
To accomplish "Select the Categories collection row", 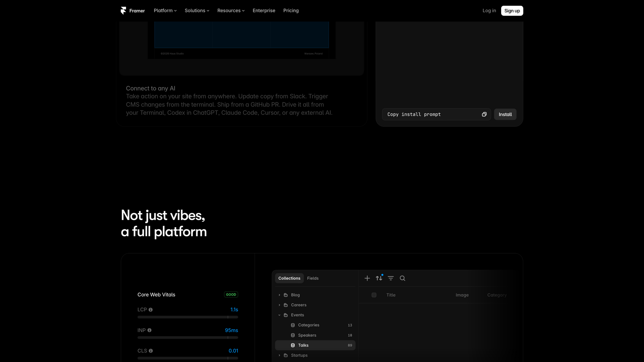I will 315,325.
